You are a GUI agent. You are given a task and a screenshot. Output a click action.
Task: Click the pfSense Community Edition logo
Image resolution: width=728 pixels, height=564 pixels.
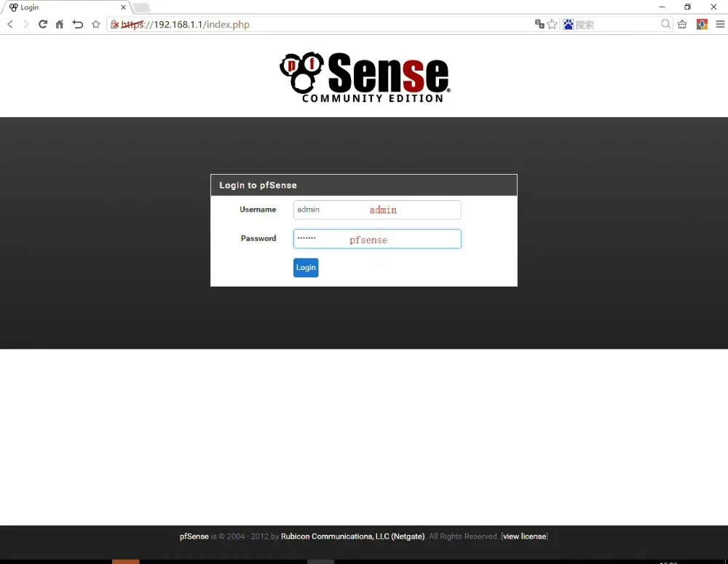coord(365,77)
